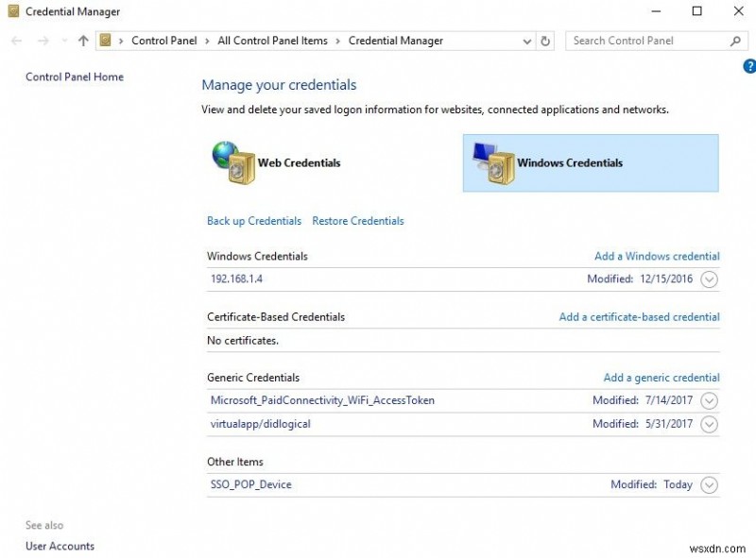Image resolution: width=756 pixels, height=558 pixels.
Task: Expand the virtualapp/didlogical credential chevron
Action: (x=709, y=424)
